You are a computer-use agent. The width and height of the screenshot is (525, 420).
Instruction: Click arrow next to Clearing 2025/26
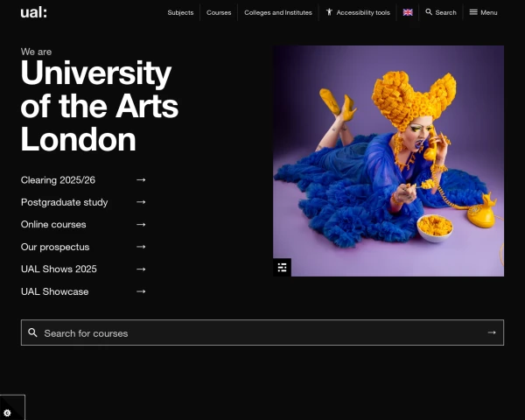coord(141,180)
